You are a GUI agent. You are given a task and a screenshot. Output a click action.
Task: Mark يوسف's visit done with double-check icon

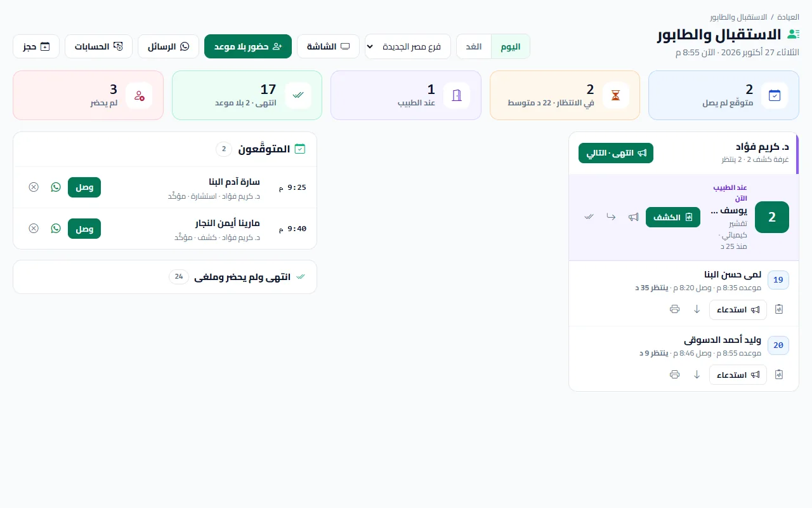point(589,217)
